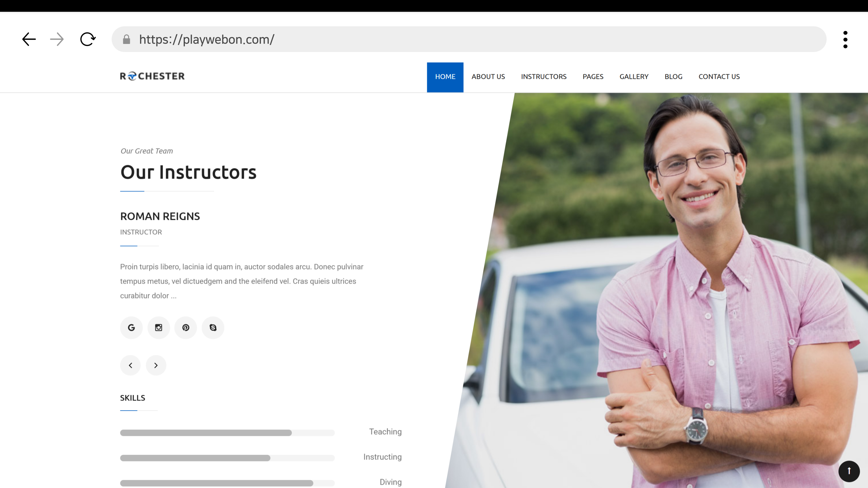Viewport: 868px width, 488px height.
Task: Click the Skype social icon
Action: (213, 327)
